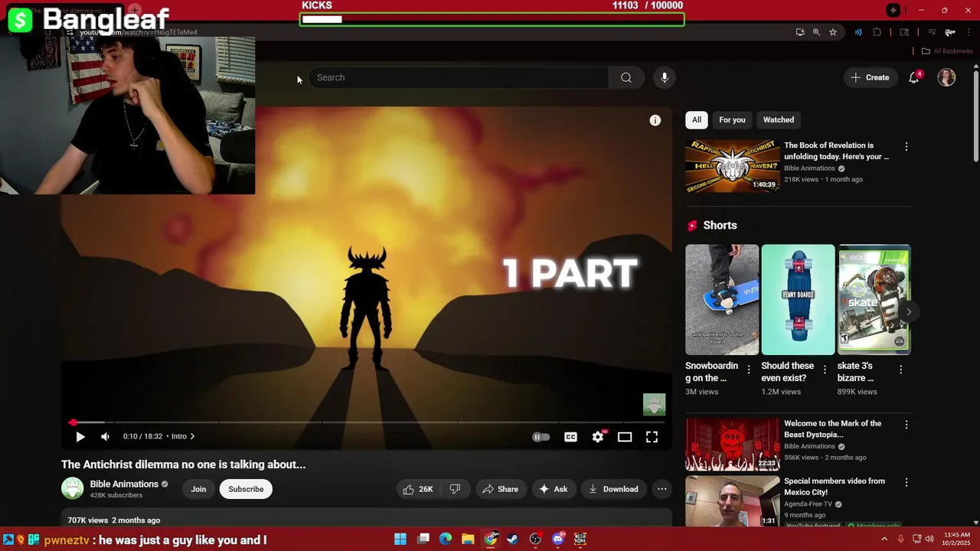The width and height of the screenshot is (980, 551).
Task: Seek using the red video progress bar
Action: click(367, 422)
